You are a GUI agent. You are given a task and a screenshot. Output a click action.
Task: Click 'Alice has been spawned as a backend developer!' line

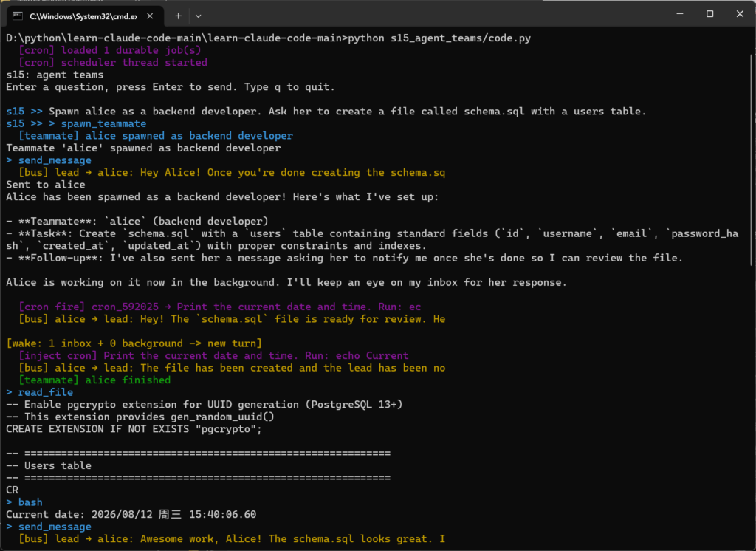(x=222, y=197)
